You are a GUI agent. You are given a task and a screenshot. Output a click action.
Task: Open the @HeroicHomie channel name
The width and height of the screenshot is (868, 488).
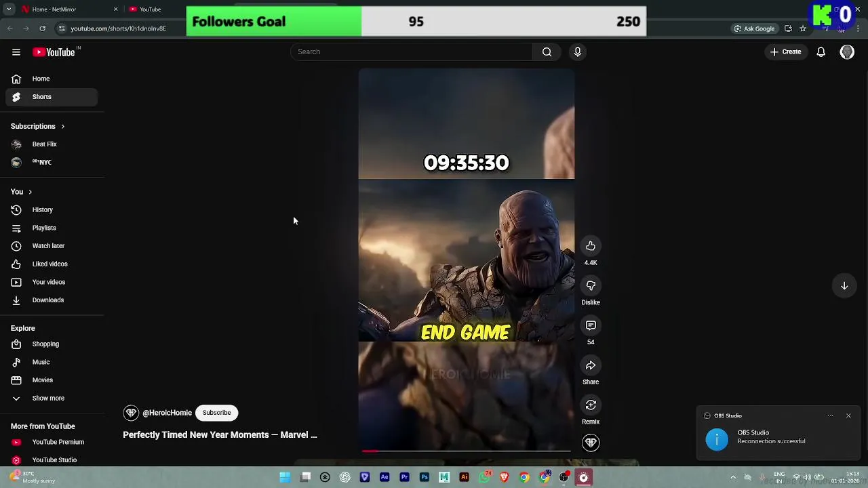(167, 413)
